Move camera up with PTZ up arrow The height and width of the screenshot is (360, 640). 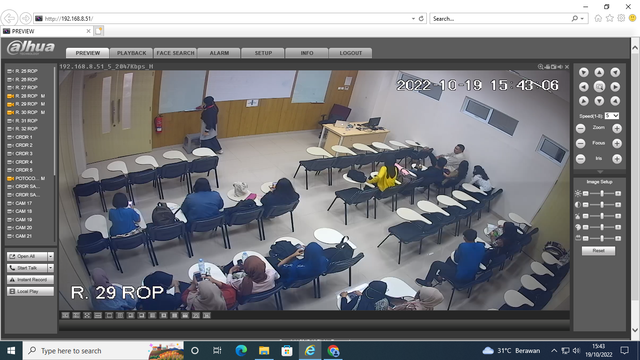tap(599, 72)
